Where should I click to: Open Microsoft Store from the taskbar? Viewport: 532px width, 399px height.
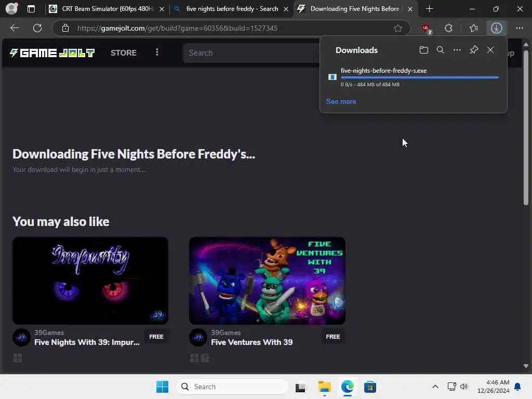pyautogui.click(x=370, y=387)
